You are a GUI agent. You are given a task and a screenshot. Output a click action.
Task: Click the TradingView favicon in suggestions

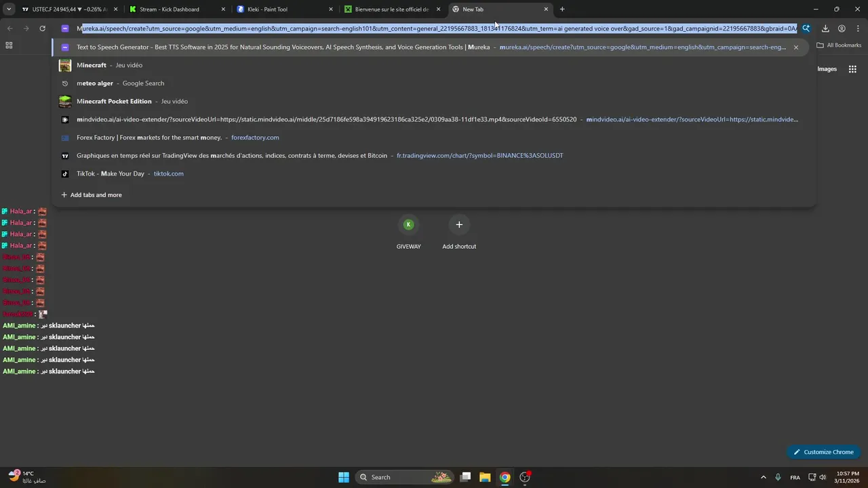pos(65,156)
